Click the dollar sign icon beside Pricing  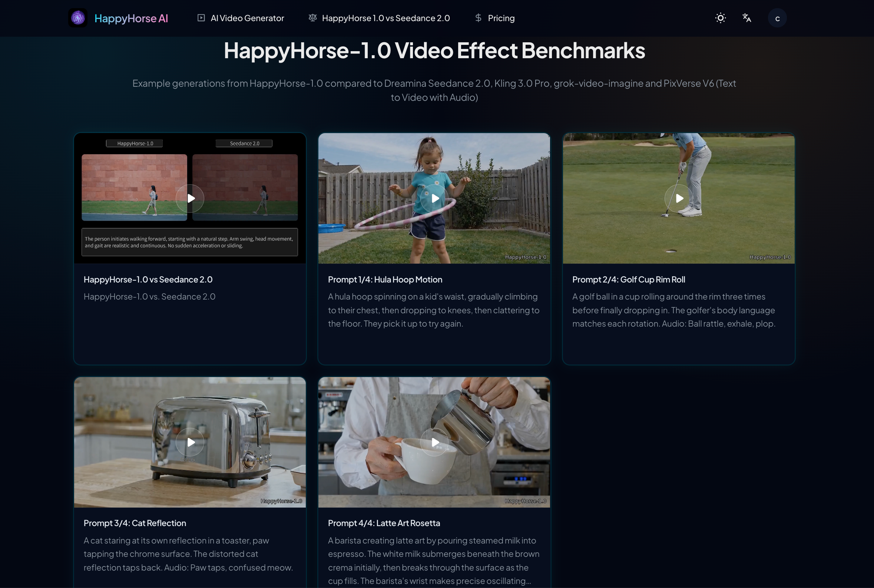coord(478,18)
